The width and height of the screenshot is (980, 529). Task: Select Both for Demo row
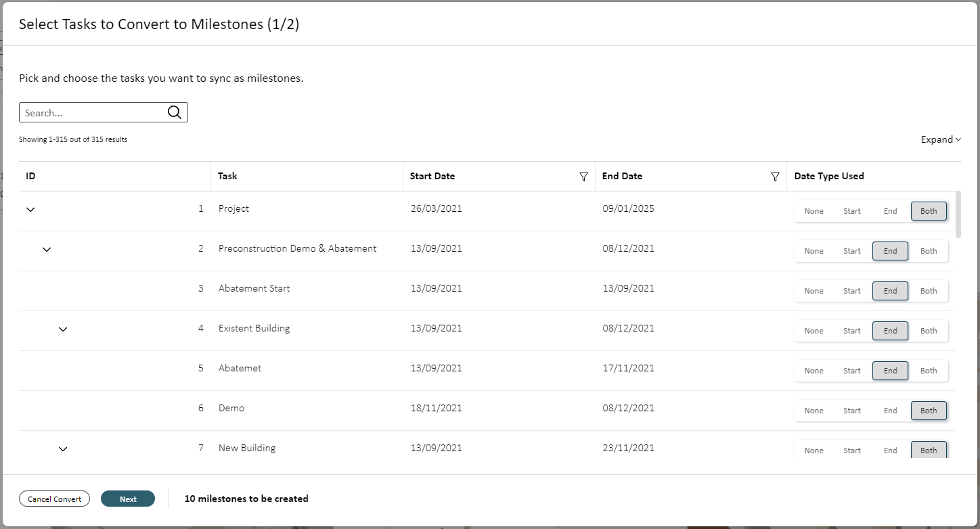click(x=929, y=411)
